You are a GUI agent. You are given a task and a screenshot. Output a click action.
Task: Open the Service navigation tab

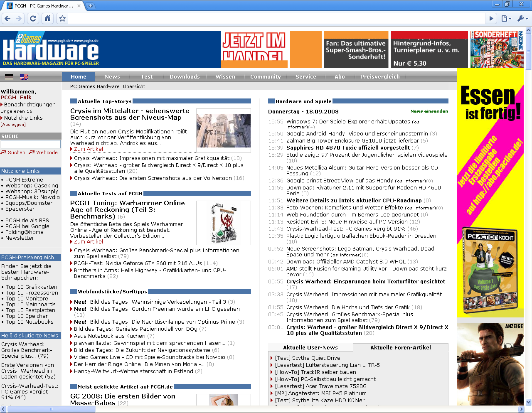306,77
